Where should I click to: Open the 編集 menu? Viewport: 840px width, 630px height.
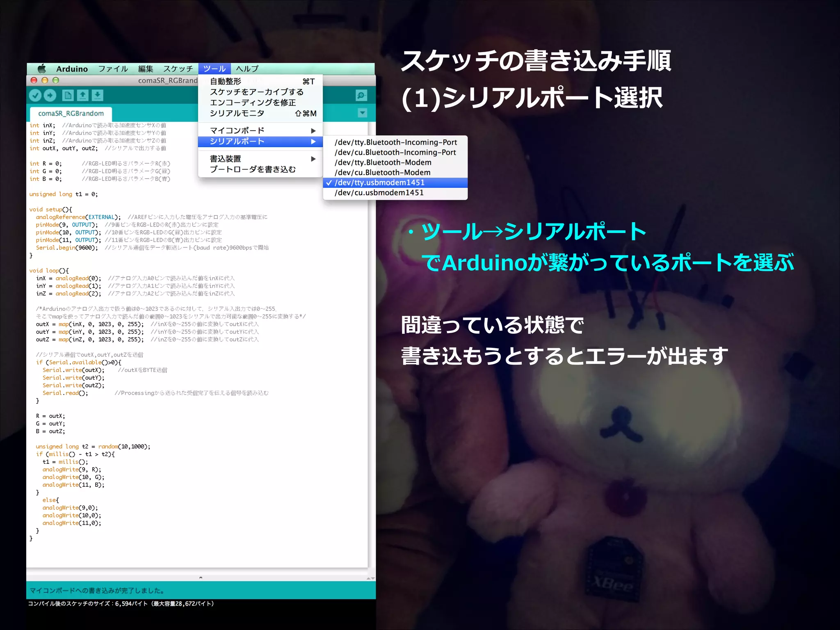point(146,68)
